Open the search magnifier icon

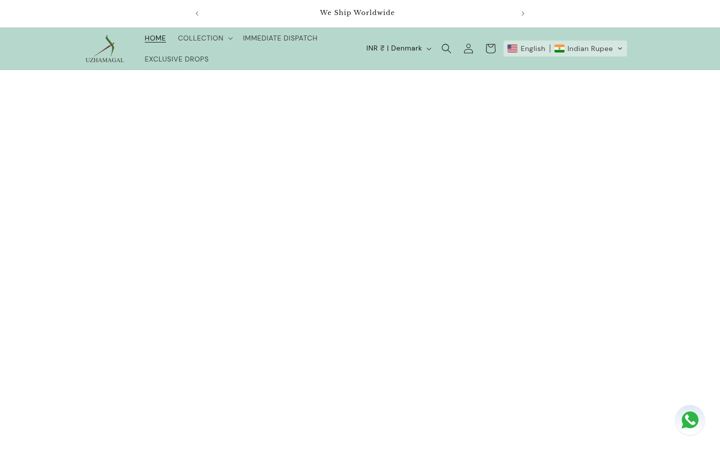446,49
